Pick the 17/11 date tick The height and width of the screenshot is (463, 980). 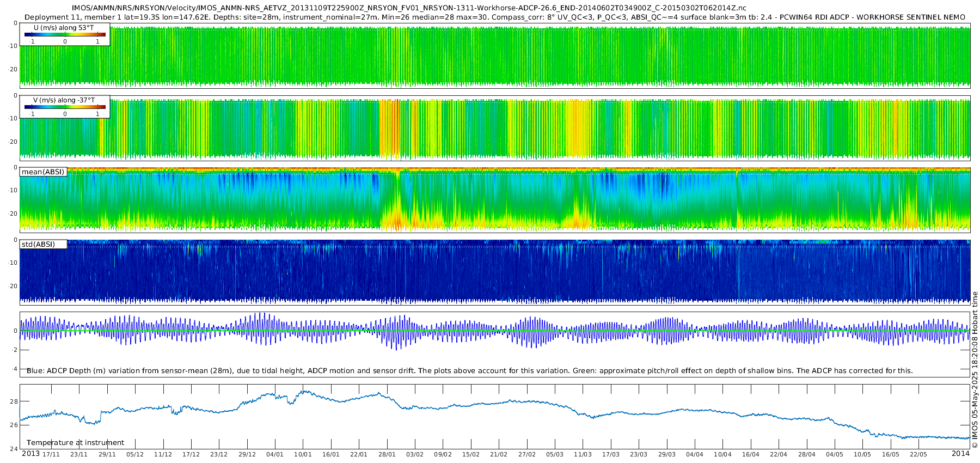coord(51,454)
